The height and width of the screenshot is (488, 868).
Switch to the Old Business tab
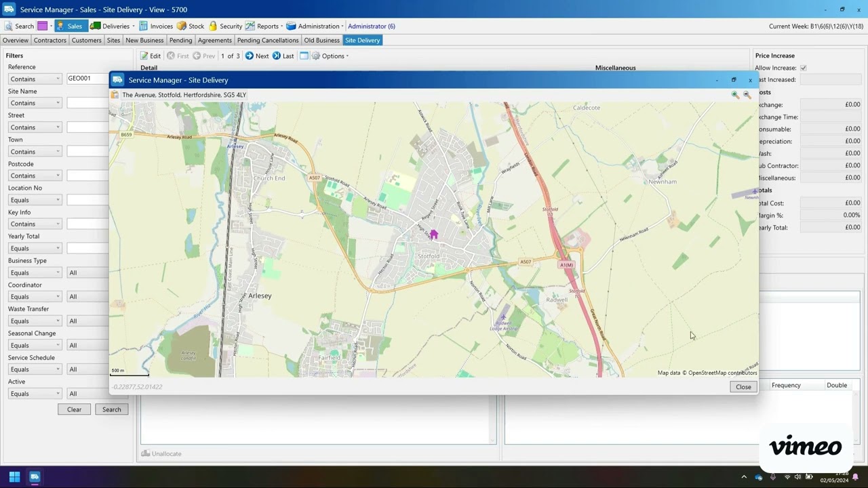pos(322,40)
